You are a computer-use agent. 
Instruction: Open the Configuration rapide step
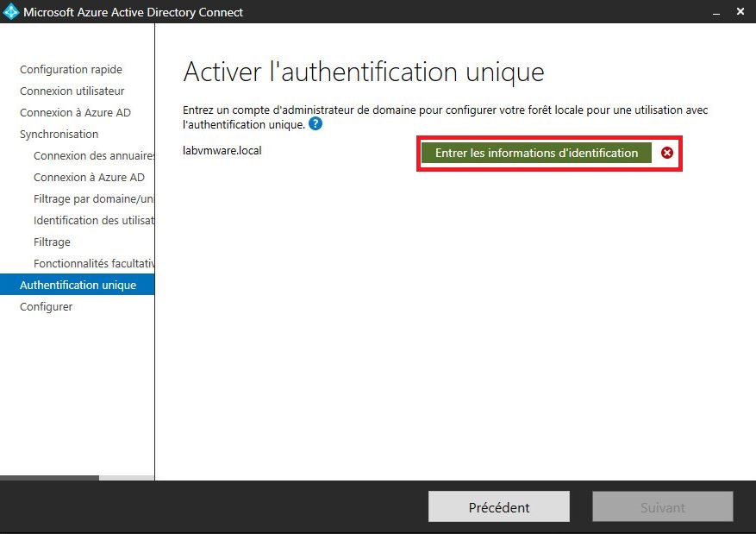[71, 70]
